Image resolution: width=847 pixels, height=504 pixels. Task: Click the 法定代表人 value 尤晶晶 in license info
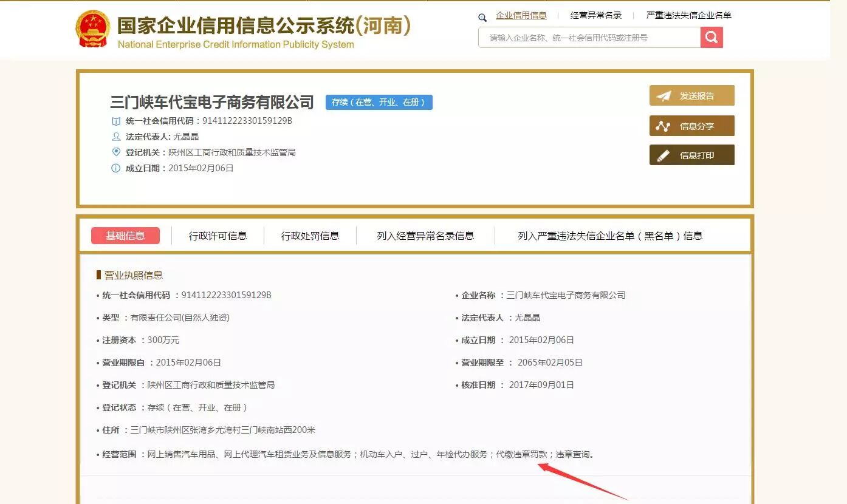click(528, 318)
